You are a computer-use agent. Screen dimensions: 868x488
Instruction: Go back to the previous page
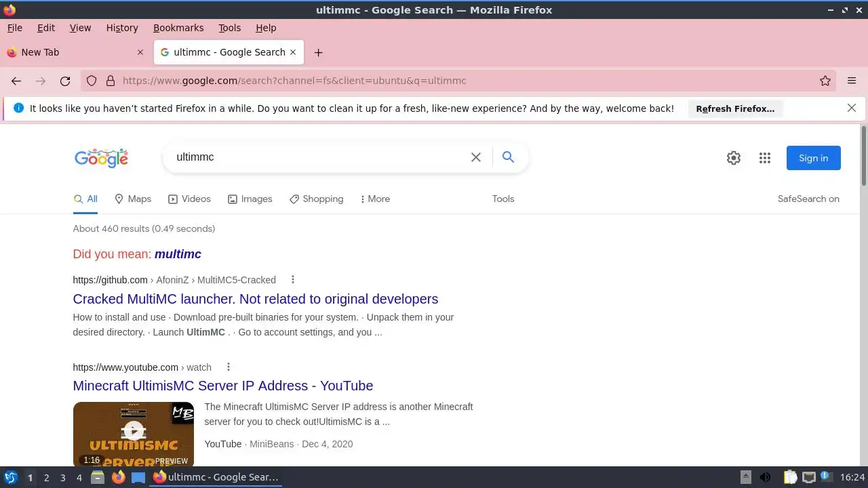[16, 81]
